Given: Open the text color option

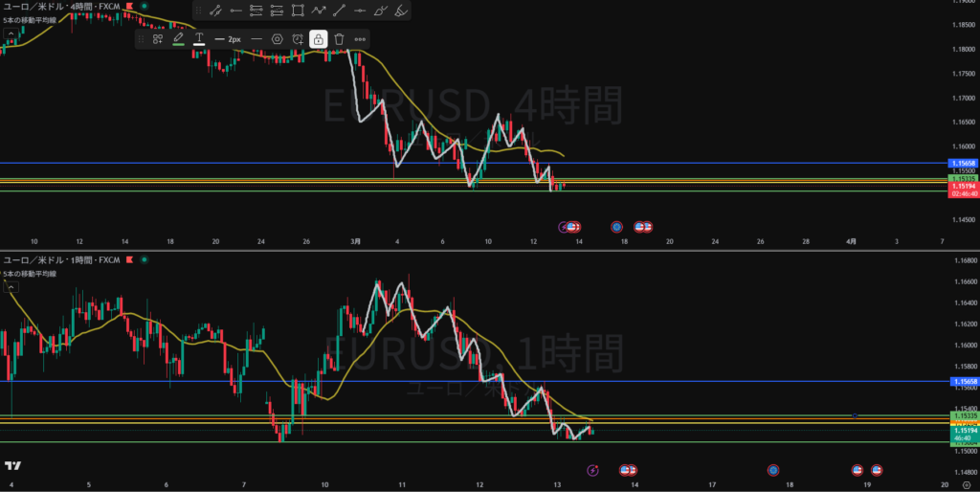Looking at the screenshot, I should click(199, 39).
